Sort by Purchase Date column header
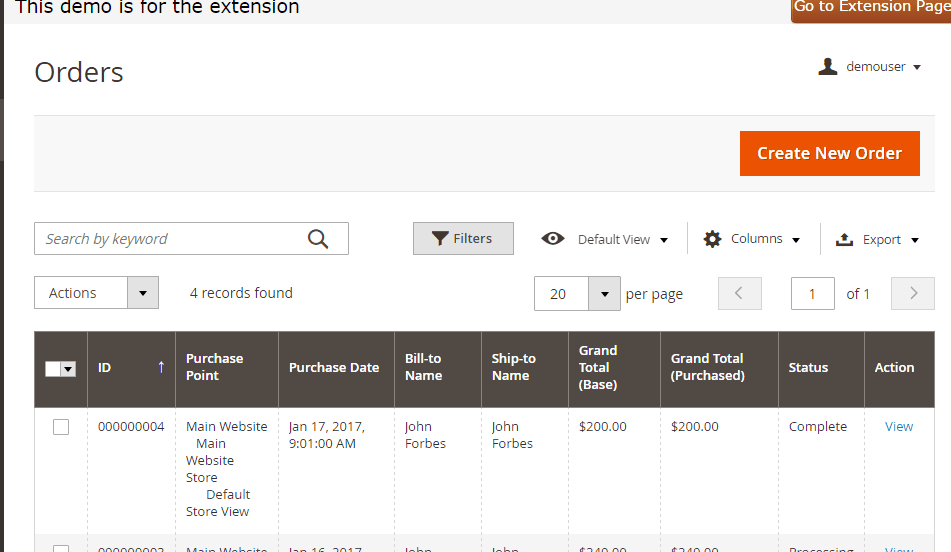The width and height of the screenshot is (951, 552). point(334,367)
